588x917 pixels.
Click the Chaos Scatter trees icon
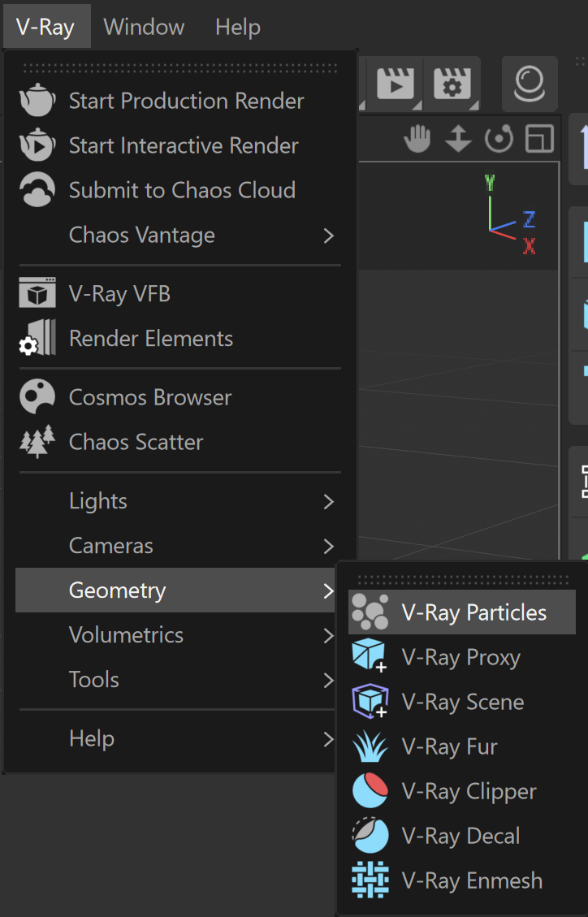37,442
